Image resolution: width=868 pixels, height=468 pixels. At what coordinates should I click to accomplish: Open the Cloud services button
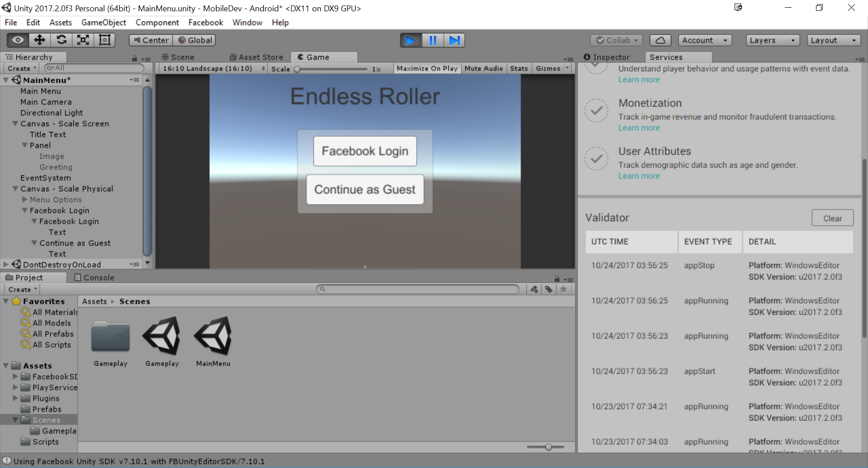point(660,40)
